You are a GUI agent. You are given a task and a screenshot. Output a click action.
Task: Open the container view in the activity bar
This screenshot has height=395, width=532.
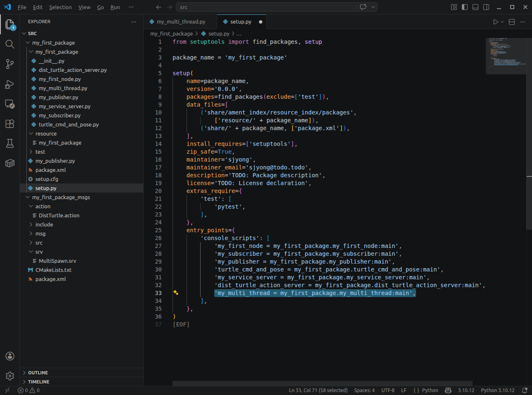[x=10, y=163]
